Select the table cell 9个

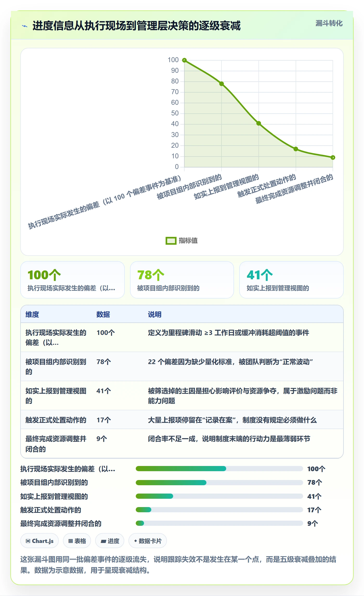pyautogui.click(x=102, y=439)
